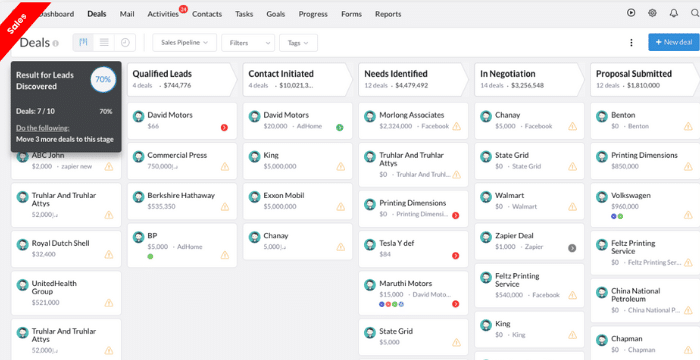Click warning icon on Chanay $5,000 Facebook card
This screenshot has width=700, height=360.
coord(572,126)
